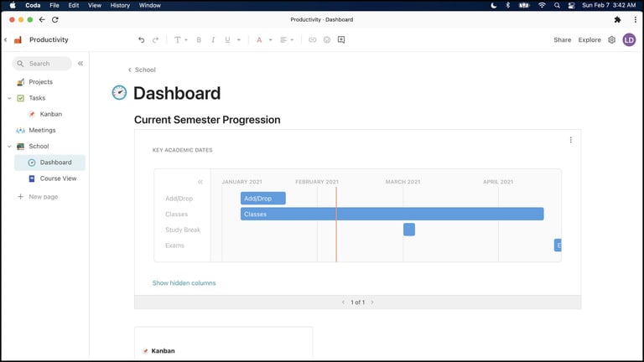
Task: Toggle Do Not Disturb moon icon
Action: pos(494,5)
